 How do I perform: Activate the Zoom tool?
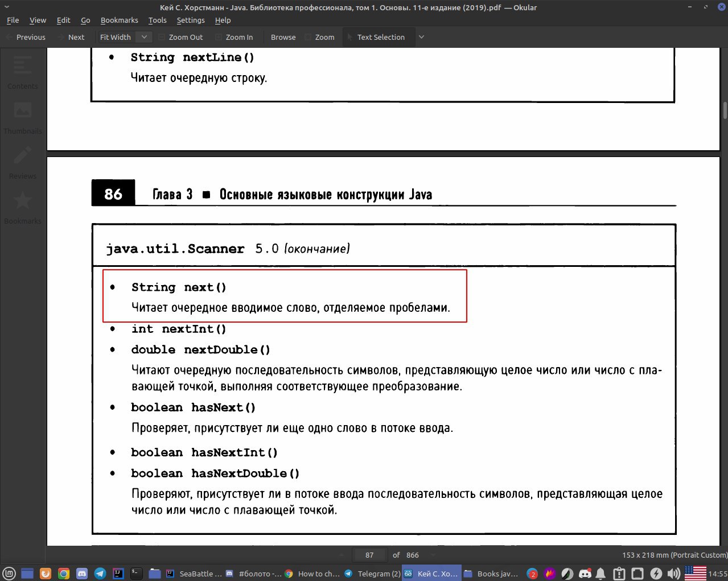click(320, 37)
